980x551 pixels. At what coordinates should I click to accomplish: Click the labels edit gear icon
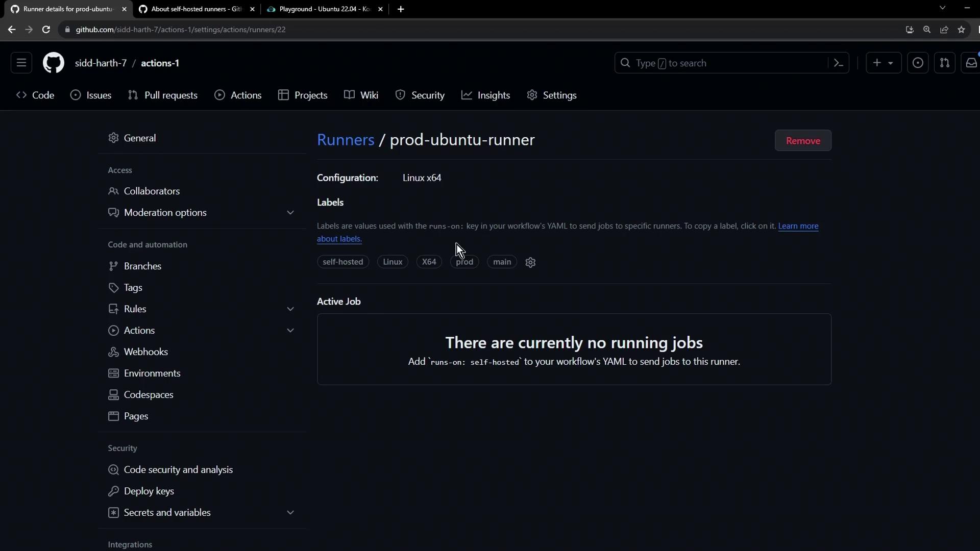(530, 262)
